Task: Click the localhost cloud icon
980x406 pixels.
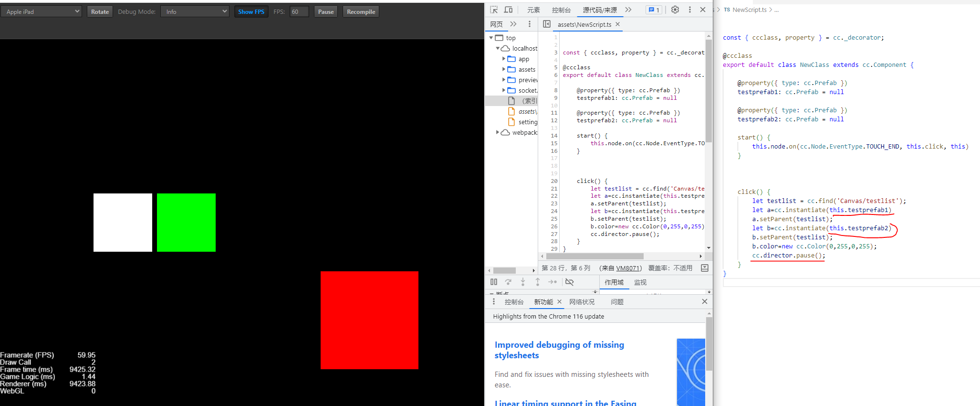Action: (505, 48)
